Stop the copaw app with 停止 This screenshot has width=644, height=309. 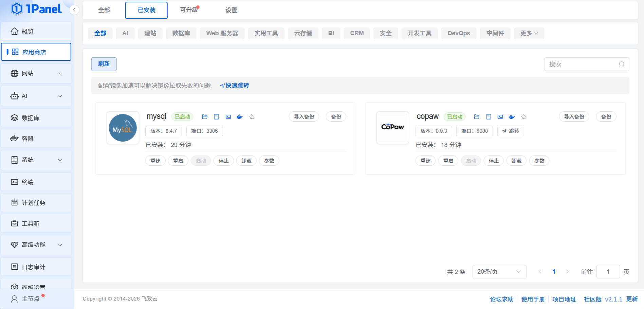pos(494,161)
